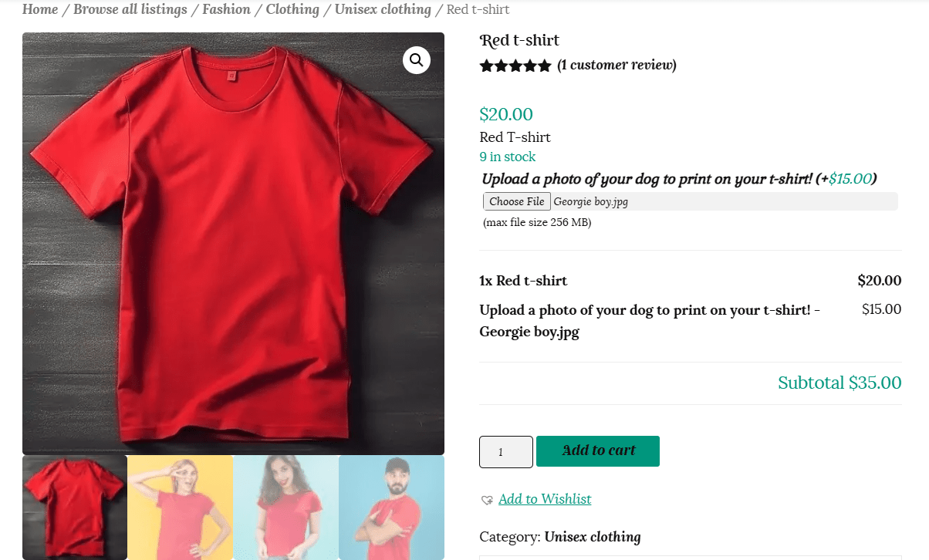The image size is (929, 560).
Task: Click the quantity input field
Action: click(506, 452)
